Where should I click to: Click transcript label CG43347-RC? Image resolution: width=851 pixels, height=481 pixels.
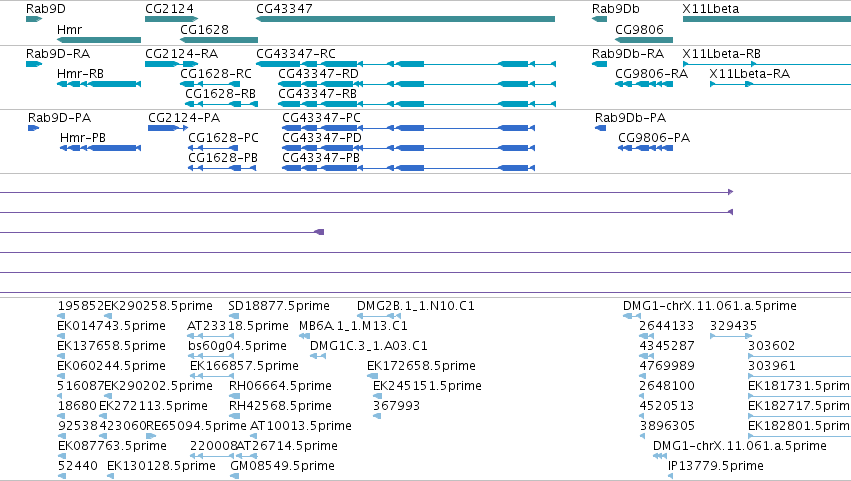(x=296, y=54)
